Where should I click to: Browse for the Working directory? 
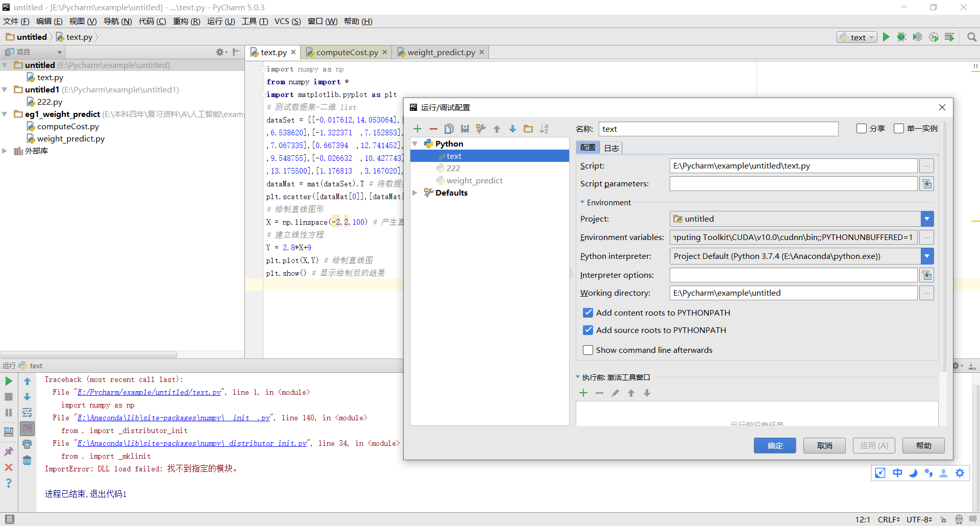point(927,293)
